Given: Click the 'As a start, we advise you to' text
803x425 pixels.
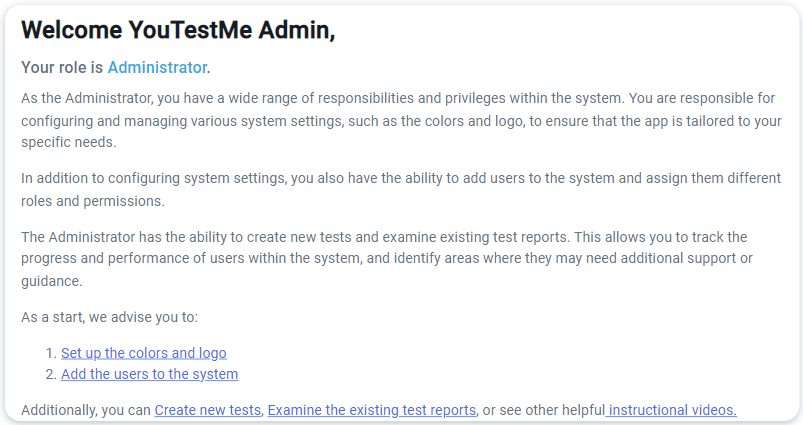Looking at the screenshot, I should [x=110, y=317].
